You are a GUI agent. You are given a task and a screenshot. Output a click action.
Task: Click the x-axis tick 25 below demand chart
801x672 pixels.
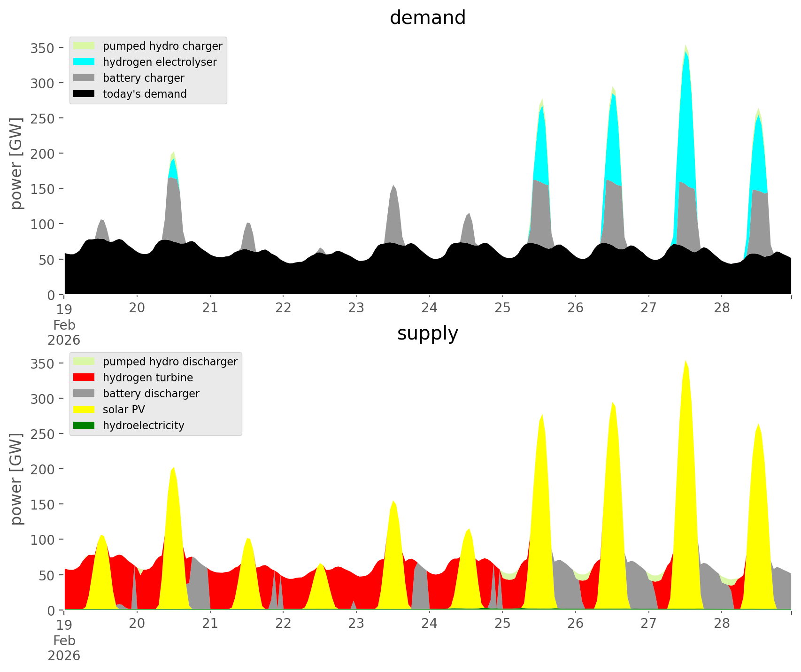pos(502,308)
